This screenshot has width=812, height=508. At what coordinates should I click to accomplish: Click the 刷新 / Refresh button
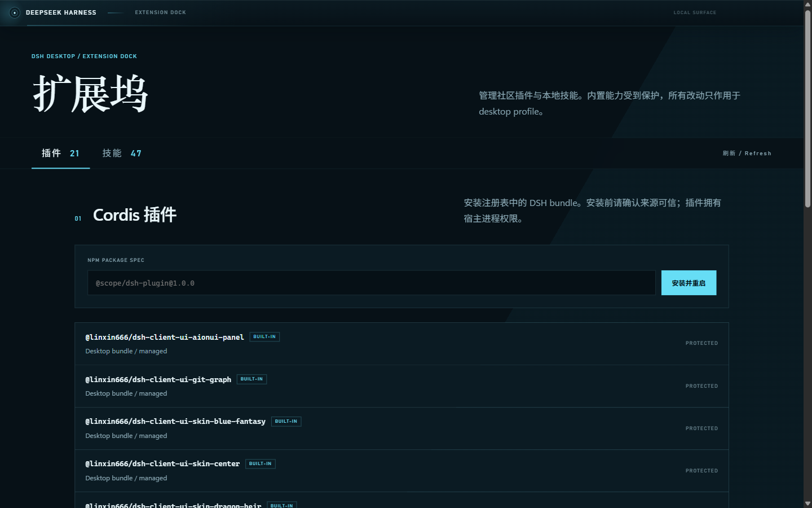click(x=747, y=154)
